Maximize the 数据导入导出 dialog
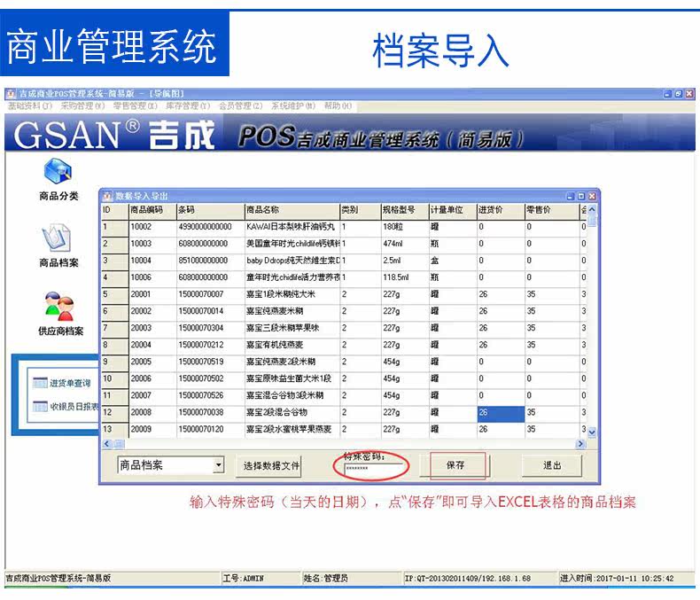This screenshot has height=600, width=700. click(x=581, y=196)
